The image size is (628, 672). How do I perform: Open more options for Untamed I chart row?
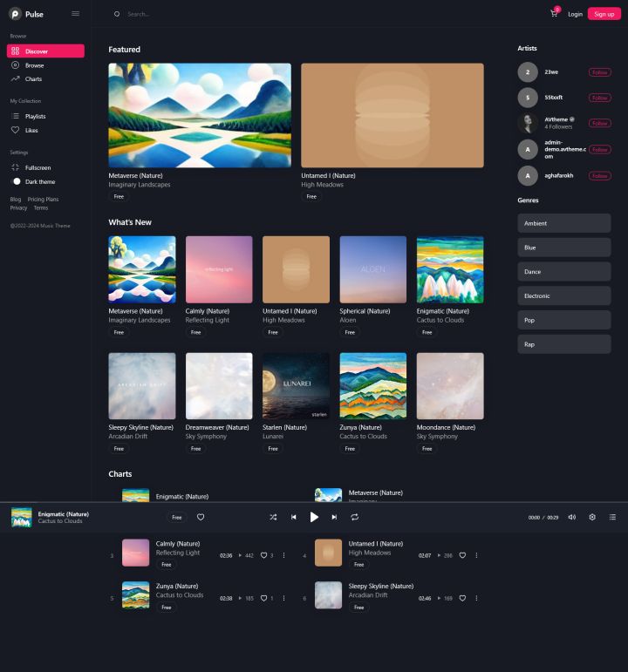tap(476, 555)
